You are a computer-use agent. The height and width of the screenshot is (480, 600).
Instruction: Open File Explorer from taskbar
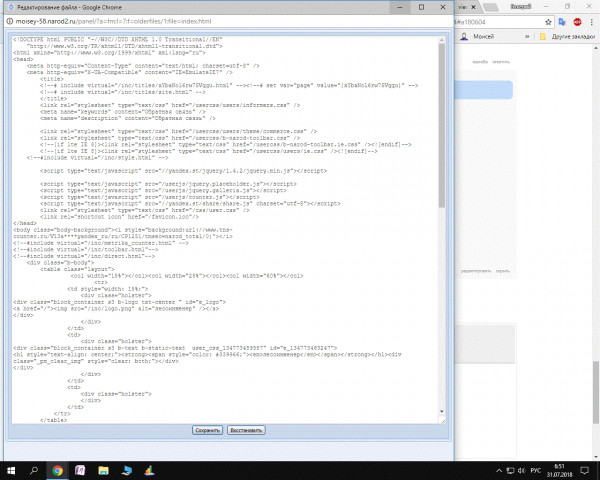click(x=103, y=470)
